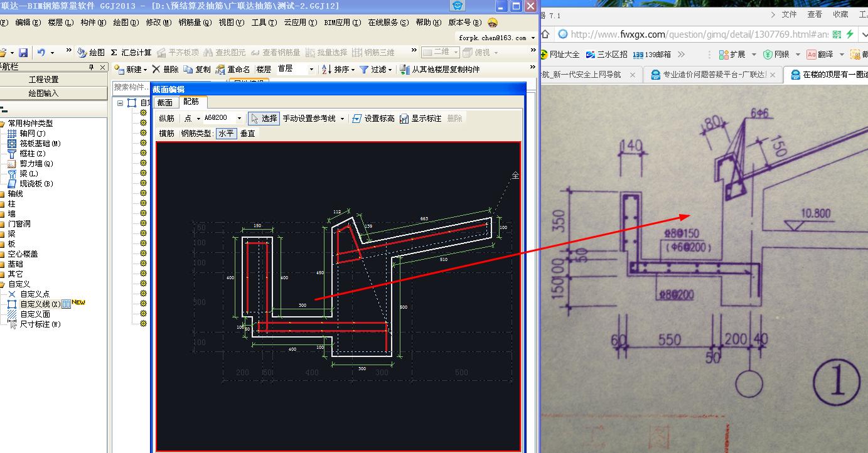Click the browser home icon
The image size is (868, 453).
pos(545,35)
